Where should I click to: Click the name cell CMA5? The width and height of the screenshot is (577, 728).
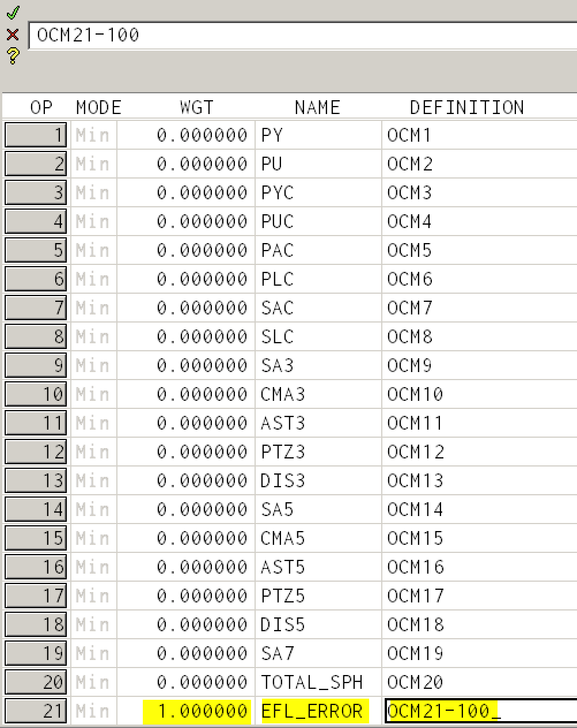[318, 538]
